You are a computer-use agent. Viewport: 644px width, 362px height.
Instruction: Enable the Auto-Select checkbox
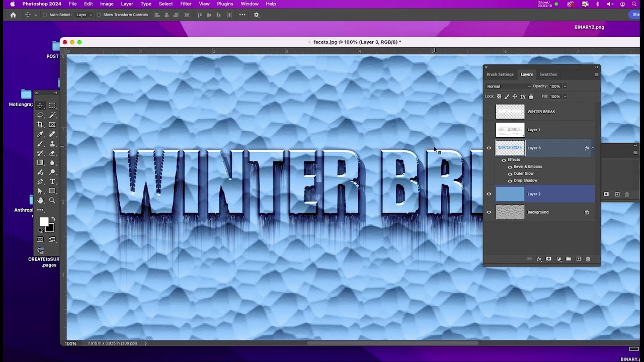45,15
